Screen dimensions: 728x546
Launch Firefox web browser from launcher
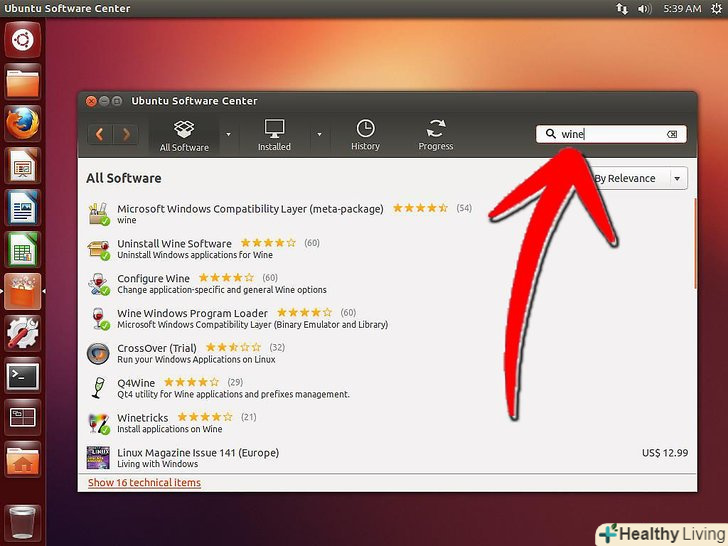(x=22, y=124)
